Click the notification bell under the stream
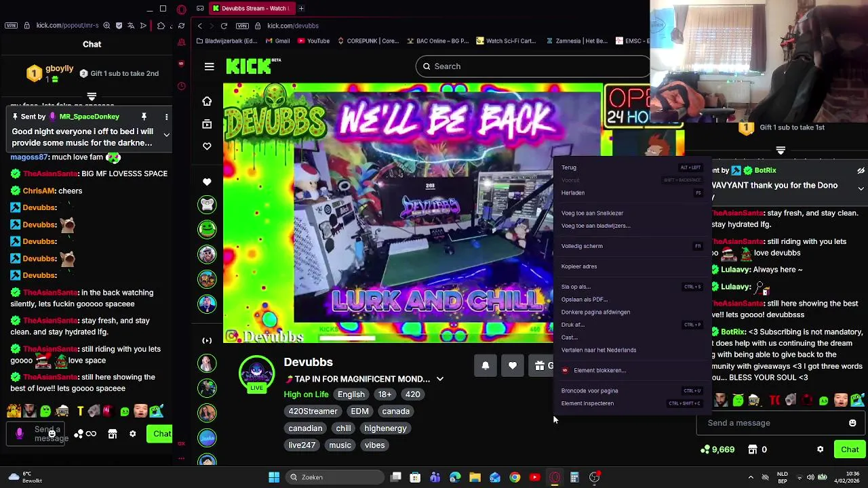 pyautogui.click(x=486, y=365)
